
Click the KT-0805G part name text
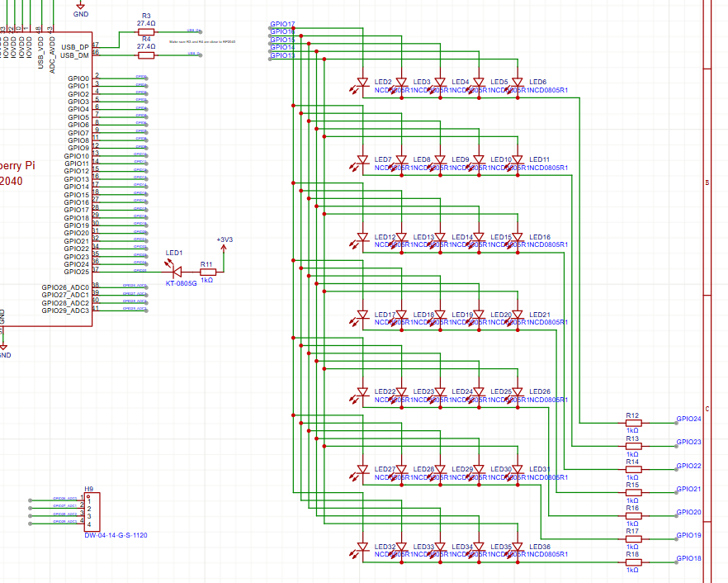point(182,282)
